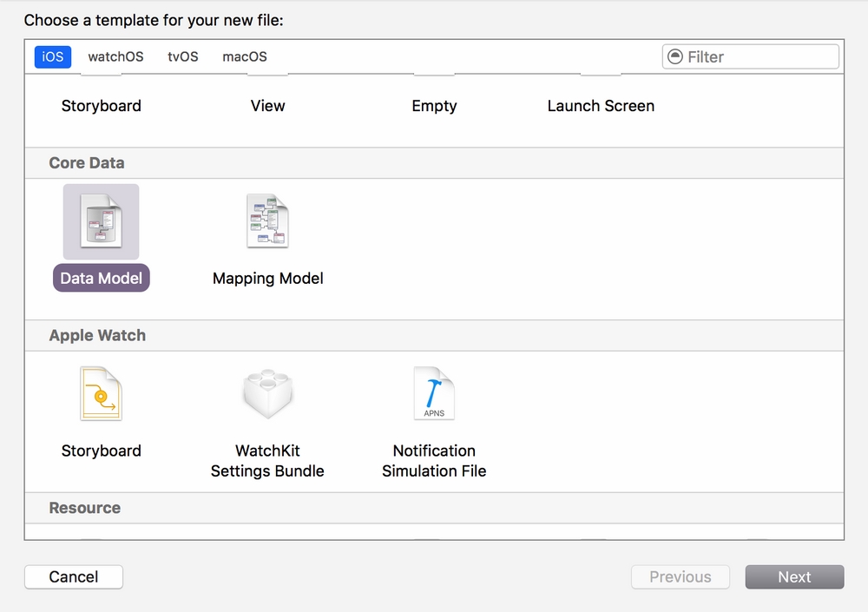Image resolution: width=868 pixels, height=612 pixels.
Task: Click into the Filter text field
Action: (x=759, y=57)
